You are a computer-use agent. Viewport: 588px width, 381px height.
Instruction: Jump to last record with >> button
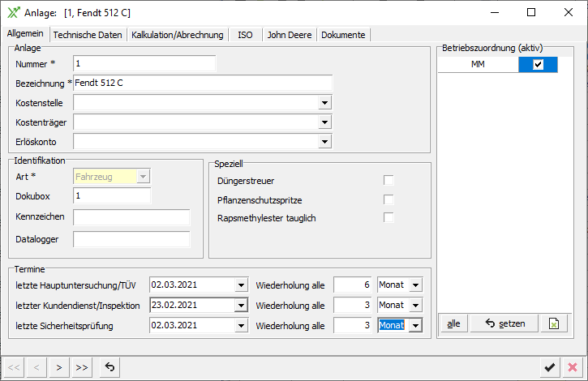pos(82,367)
